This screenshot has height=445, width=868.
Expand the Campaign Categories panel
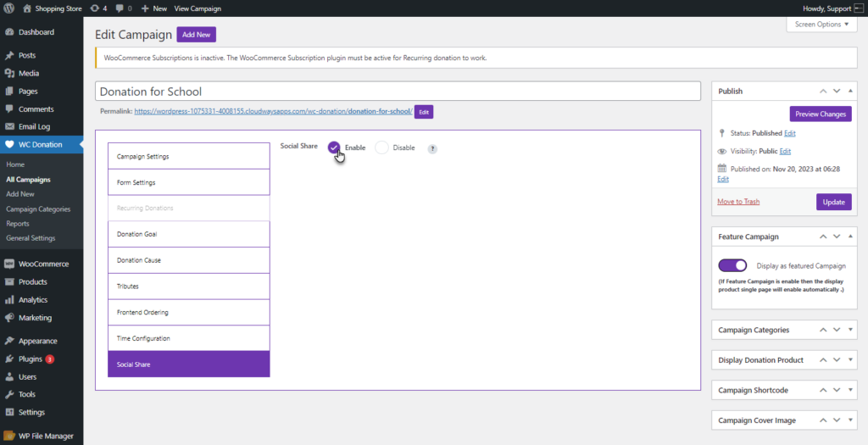pos(850,330)
